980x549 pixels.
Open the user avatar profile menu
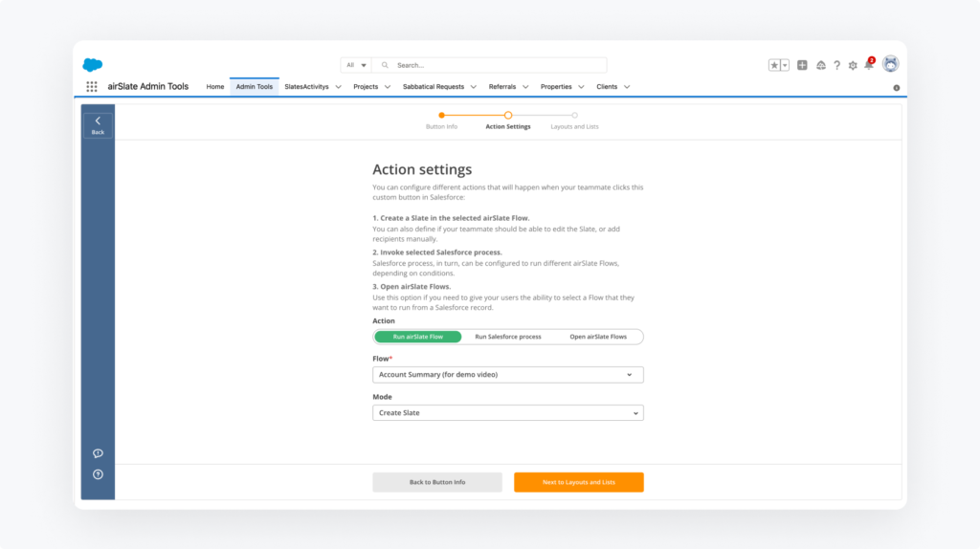(890, 64)
